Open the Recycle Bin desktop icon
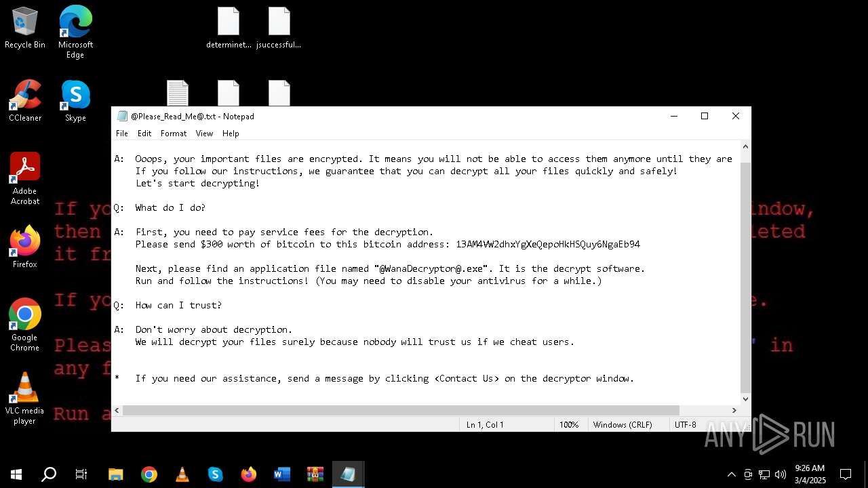The height and width of the screenshot is (488, 868). [x=25, y=27]
